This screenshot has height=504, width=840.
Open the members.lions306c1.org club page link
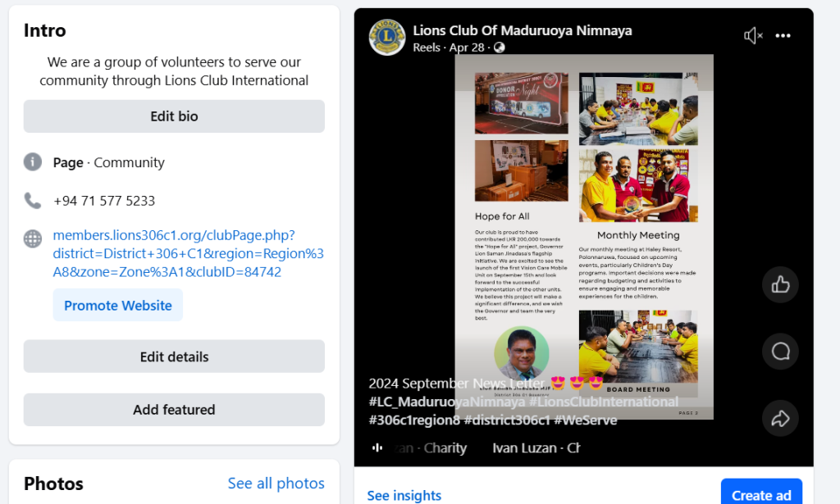point(188,253)
